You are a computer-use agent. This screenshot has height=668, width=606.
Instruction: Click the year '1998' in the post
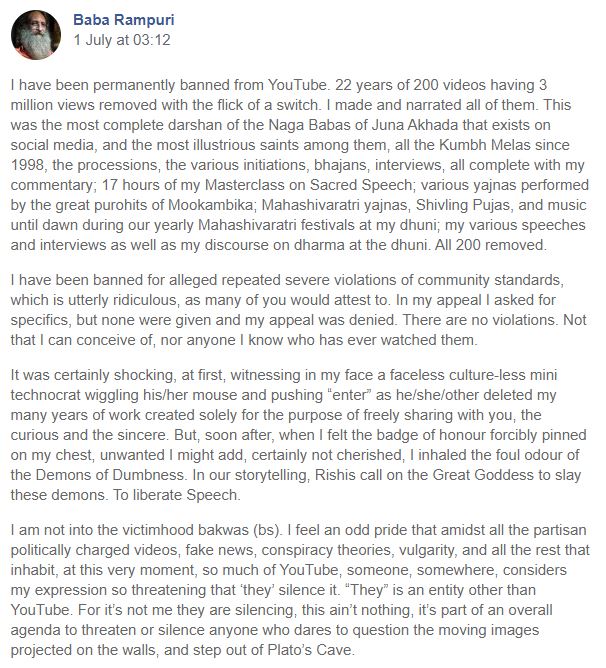27,165
